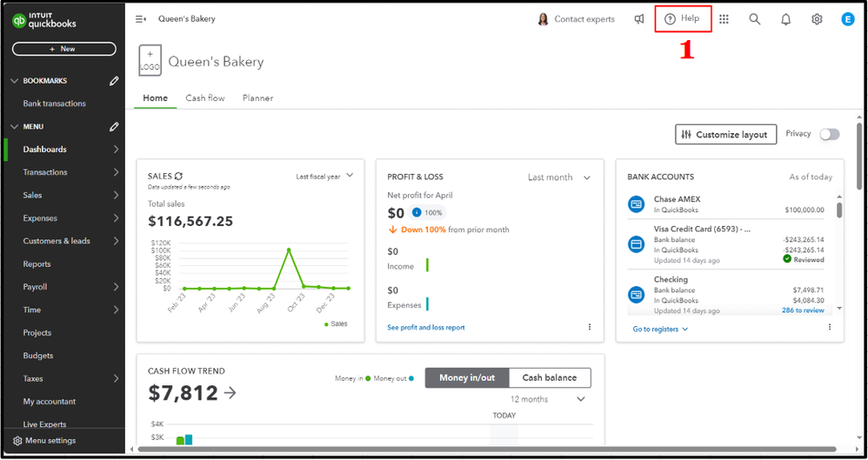
Task: Click the Queen's Bakery header name
Action: 216,62
